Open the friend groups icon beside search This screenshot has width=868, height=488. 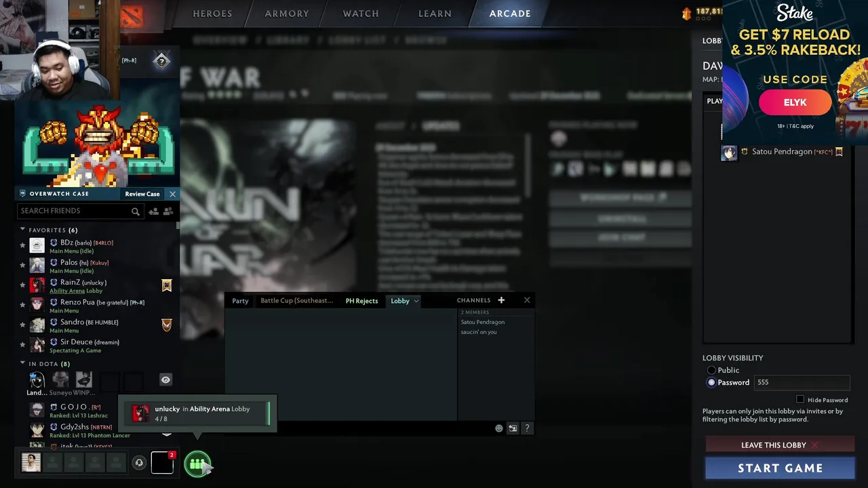tap(167, 211)
